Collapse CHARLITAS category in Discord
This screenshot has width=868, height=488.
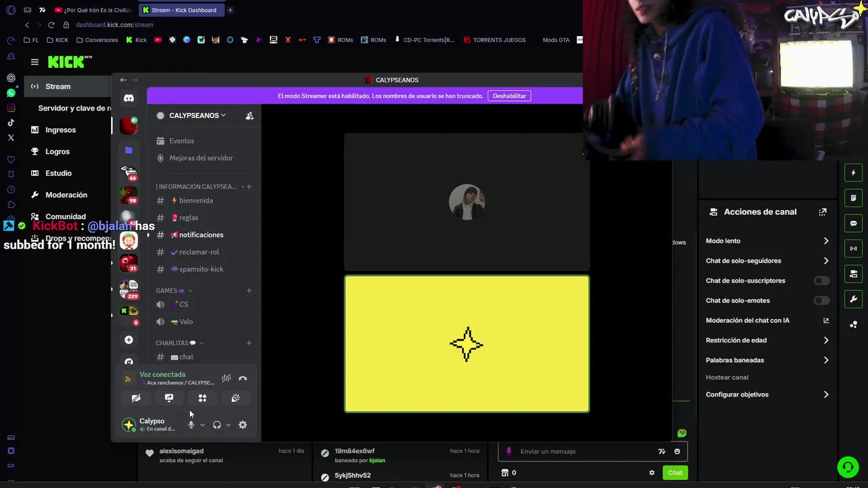(180, 343)
